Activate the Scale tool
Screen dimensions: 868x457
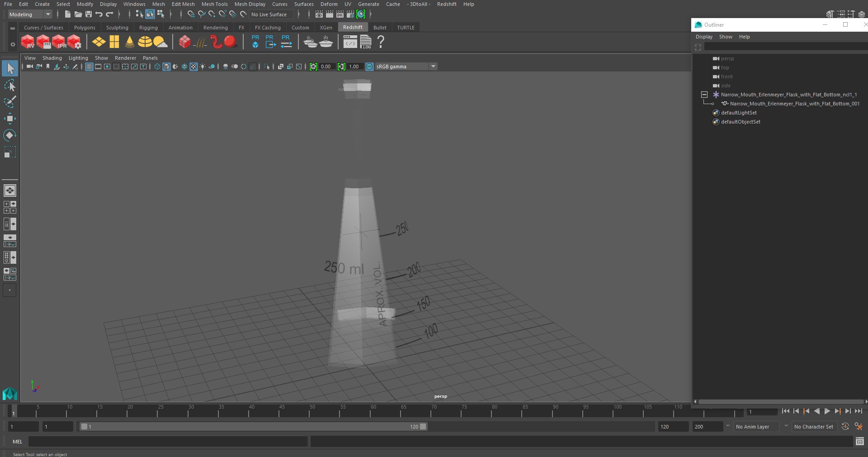(9, 152)
